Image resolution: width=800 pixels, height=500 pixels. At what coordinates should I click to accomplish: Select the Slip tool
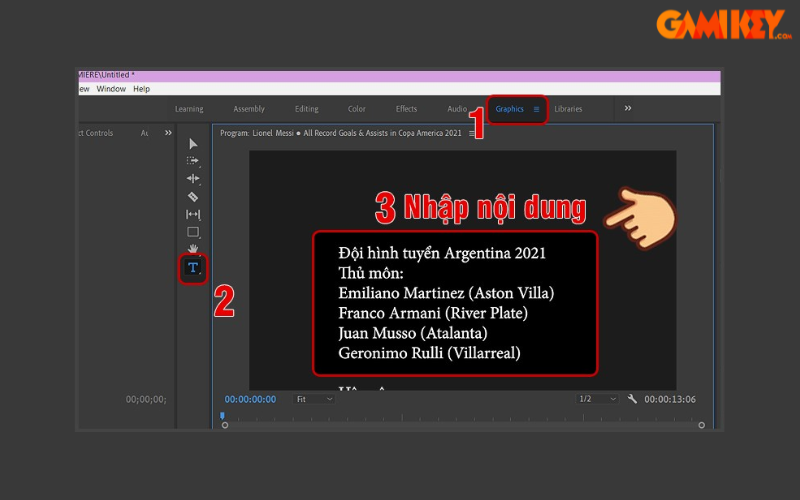193,214
